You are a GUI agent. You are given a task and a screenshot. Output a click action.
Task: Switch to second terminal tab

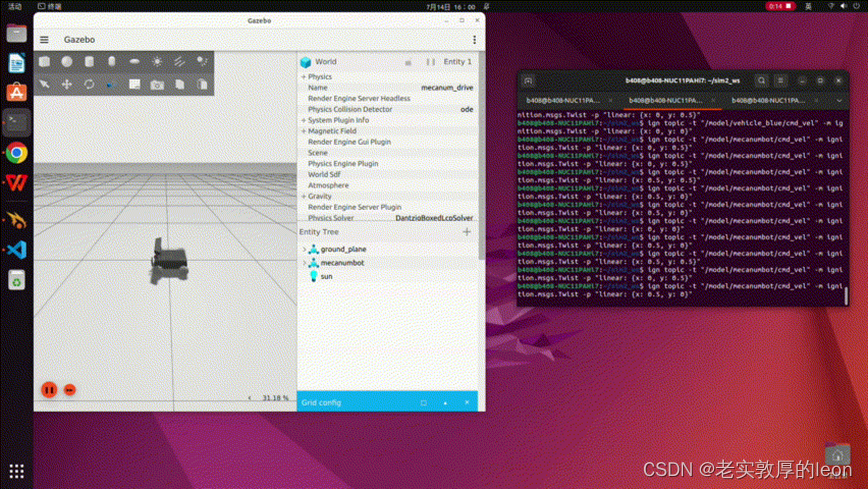(665, 101)
